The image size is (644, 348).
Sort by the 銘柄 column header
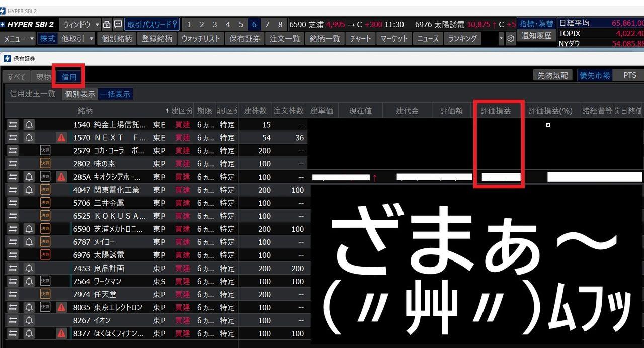point(85,111)
